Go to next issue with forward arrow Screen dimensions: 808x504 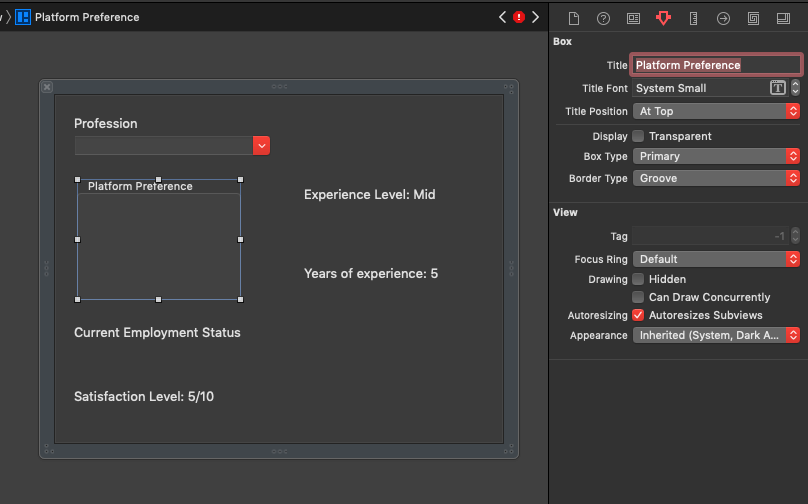(536, 17)
